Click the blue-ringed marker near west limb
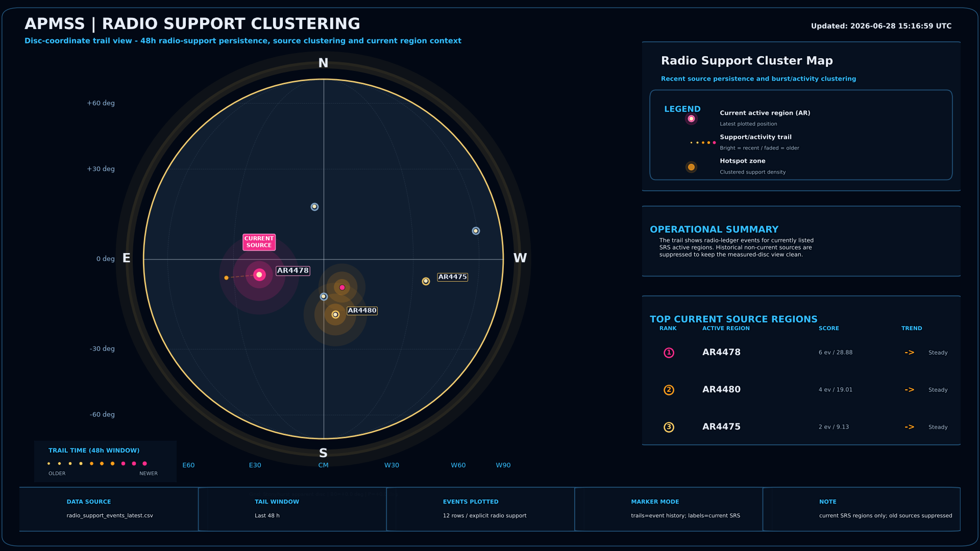Screen dimensions: 980x551 476,231
